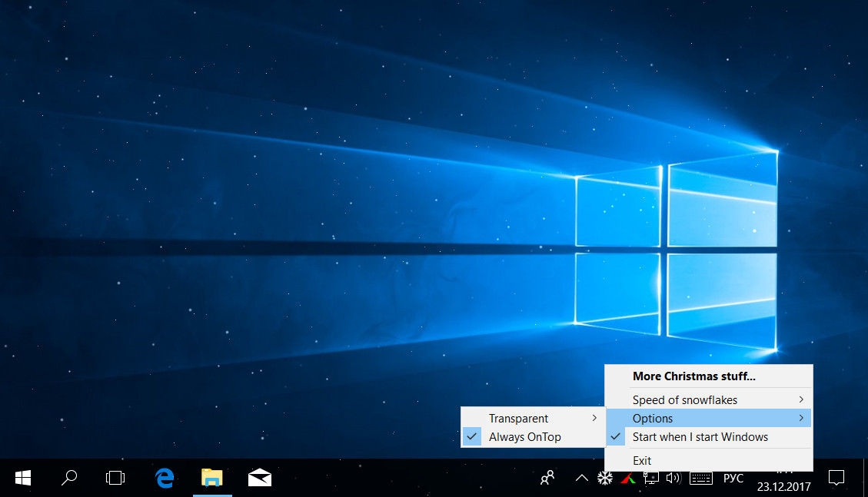Viewport: 868px width, 497px height.
Task: Expand the Transparent submenu
Action: pyautogui.click(x=533, y=419)
